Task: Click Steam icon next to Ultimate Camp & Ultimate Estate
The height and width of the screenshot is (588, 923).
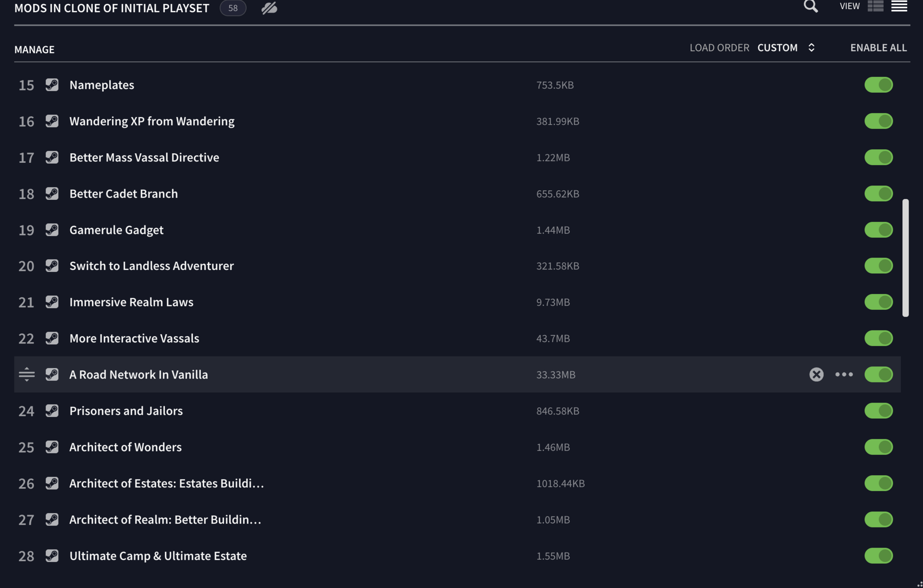Action: [52, 555]
